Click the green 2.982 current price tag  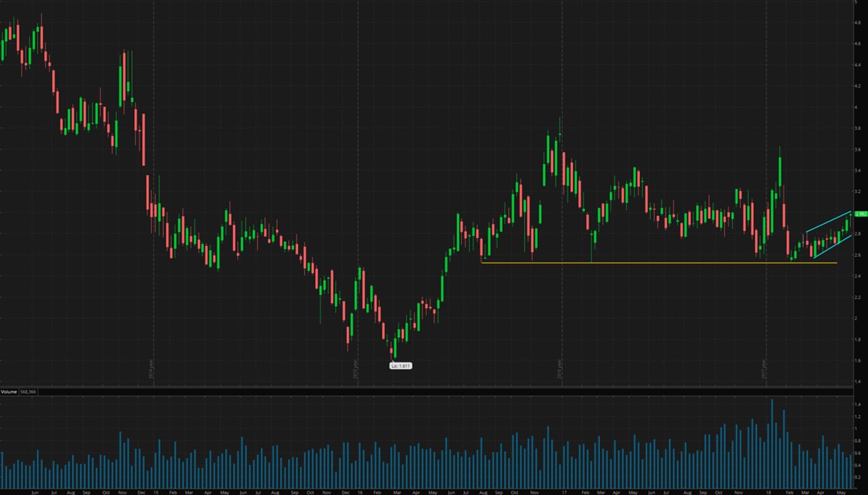[860, 214]
